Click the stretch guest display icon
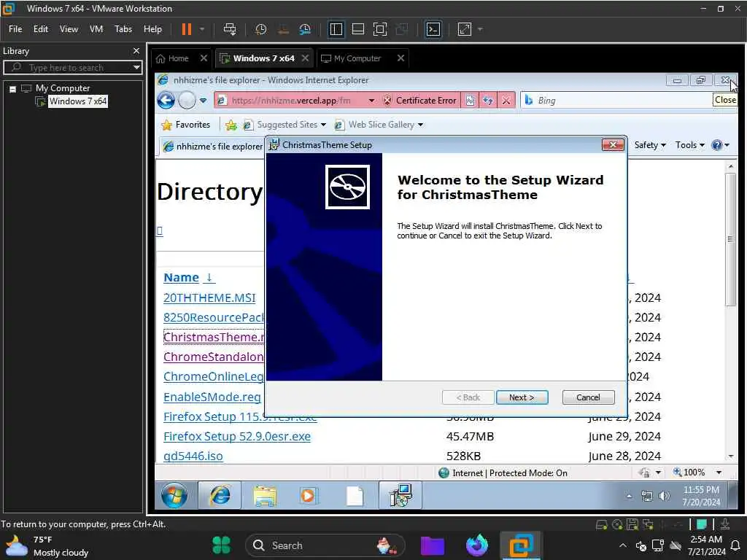 click(465, 29)
